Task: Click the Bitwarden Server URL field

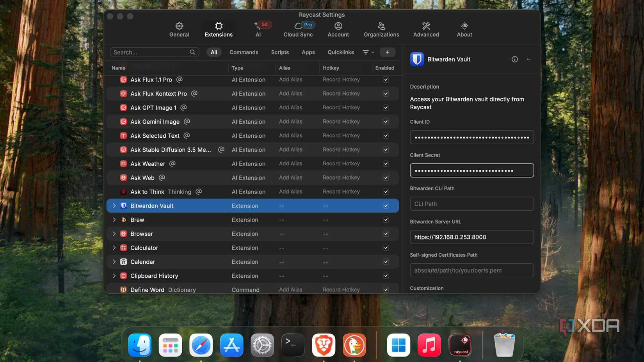Action: point(471,237)
